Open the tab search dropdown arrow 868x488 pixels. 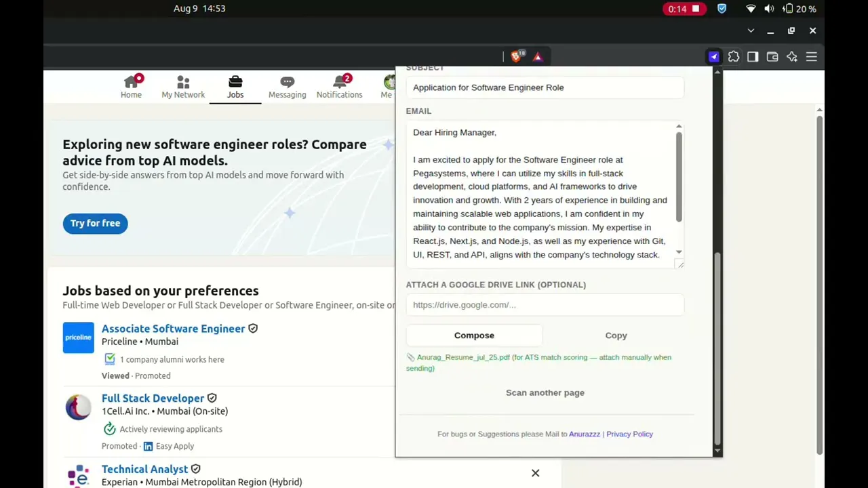click(751, 30)
